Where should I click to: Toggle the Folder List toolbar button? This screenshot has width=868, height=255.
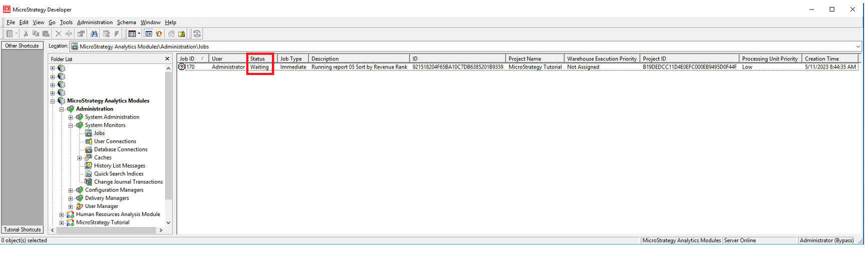tap(149, 34)
